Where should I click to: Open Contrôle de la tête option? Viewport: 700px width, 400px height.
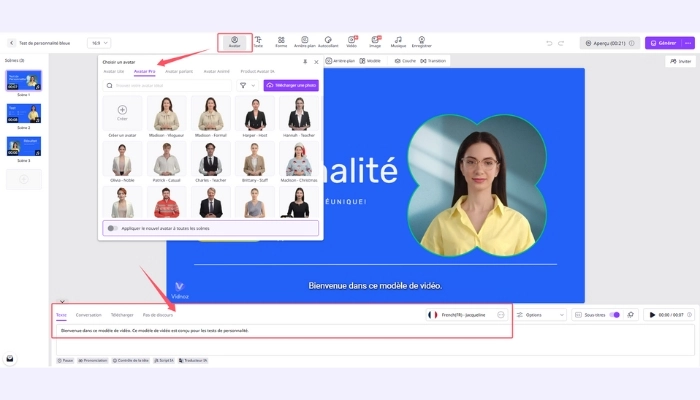(x=131, y=360)
